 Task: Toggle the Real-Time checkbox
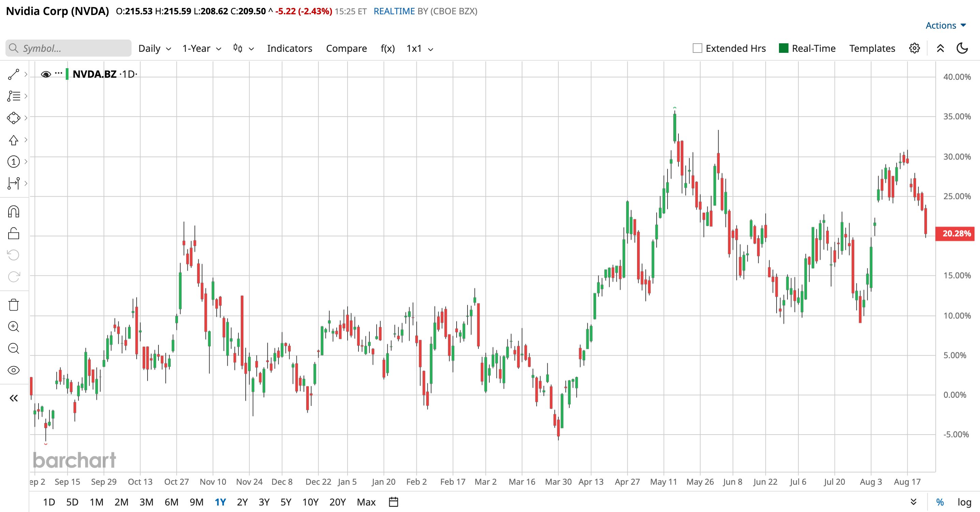[784, 48]
